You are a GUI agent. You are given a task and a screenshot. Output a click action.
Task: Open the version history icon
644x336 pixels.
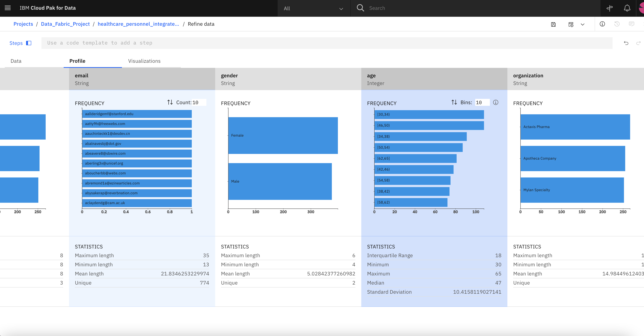tap(617, 24)
